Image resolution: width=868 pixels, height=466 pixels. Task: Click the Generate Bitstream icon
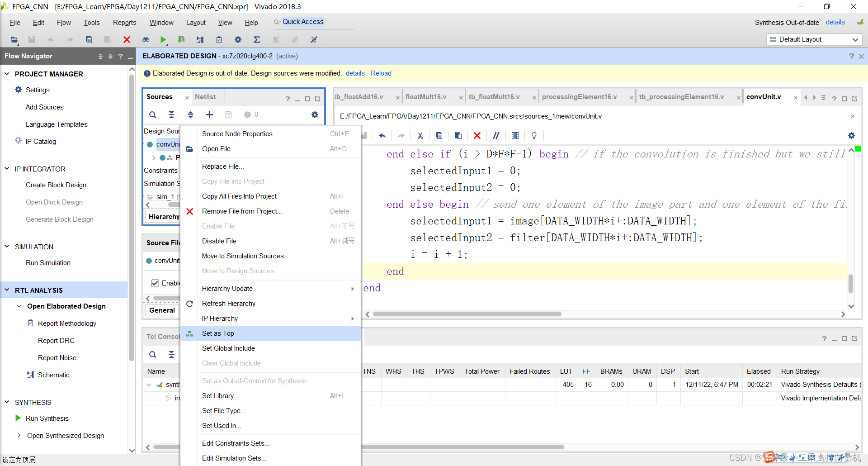181,40
